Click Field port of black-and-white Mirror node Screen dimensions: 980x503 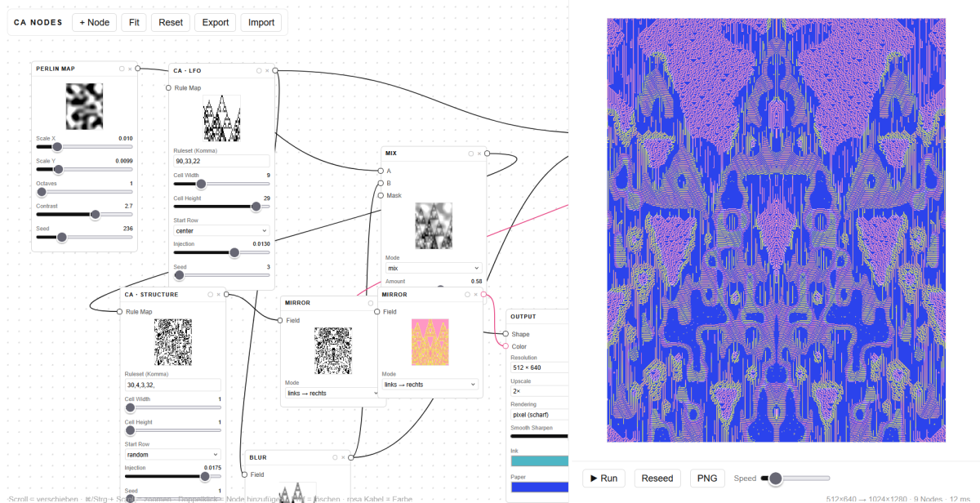pyautogui.click(x=280, y=320)
